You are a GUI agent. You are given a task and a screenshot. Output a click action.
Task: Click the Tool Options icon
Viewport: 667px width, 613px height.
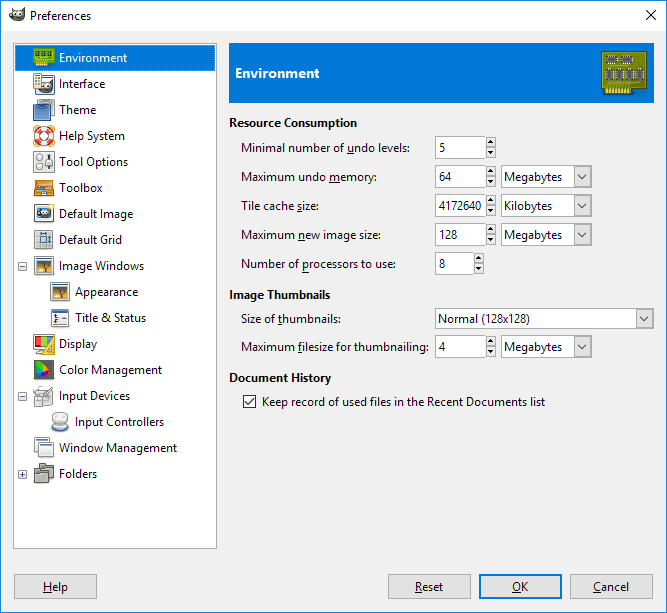pyautogui.click(x=44, y=162)
